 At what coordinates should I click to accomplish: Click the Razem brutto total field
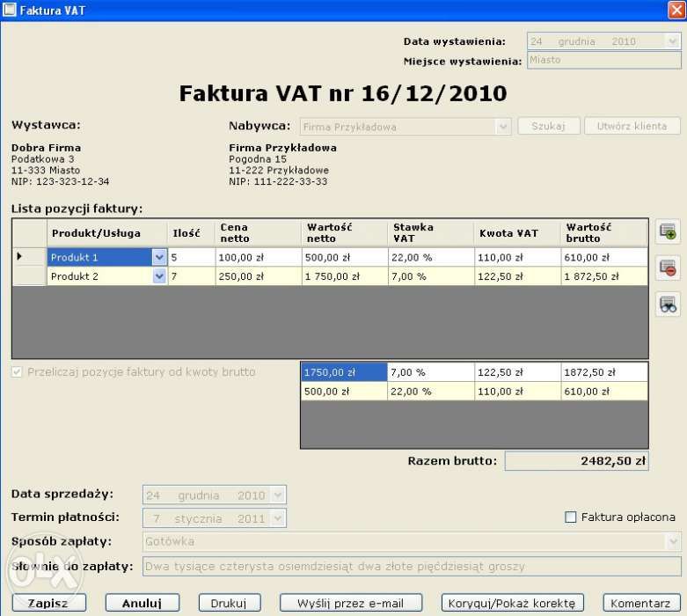tap(576, 461)
